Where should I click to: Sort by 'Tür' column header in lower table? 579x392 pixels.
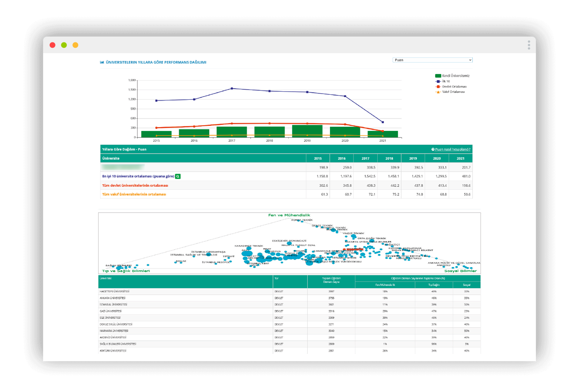click(x=290, y=281)
